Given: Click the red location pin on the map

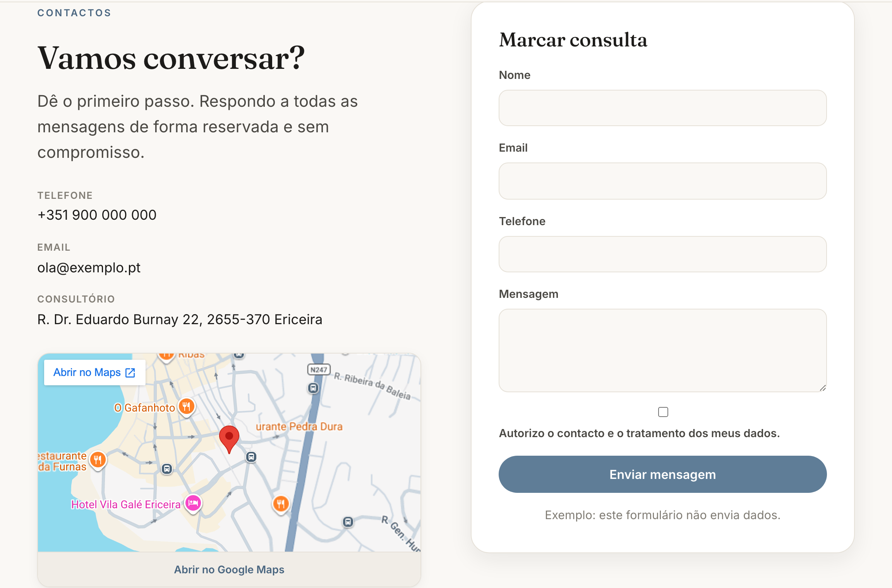Looking at the screenshot, I should tap(229, 439).
